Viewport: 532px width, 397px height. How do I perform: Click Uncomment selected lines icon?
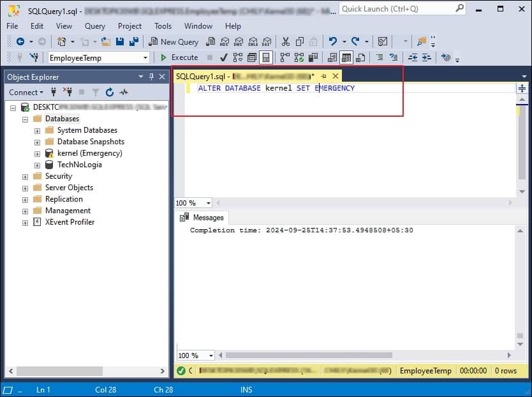click(x=394, y=57)
